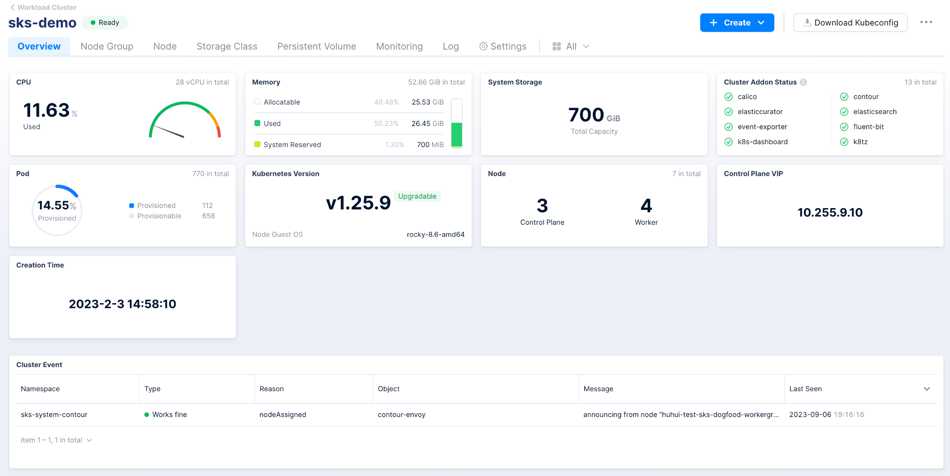The width and height of the screenshot is (950, 476).
Task: Click the System Reserved legend square
Action: (x=257, y=145)
